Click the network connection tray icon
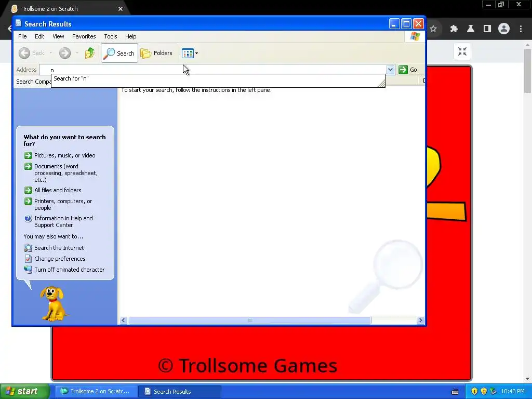Image resolution: width=532 pixels, height=399 pixels. pos(494,391)
